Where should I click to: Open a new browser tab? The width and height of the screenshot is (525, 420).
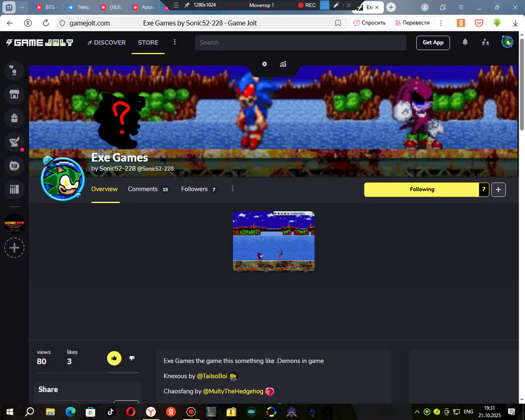(x=391, y=7)
